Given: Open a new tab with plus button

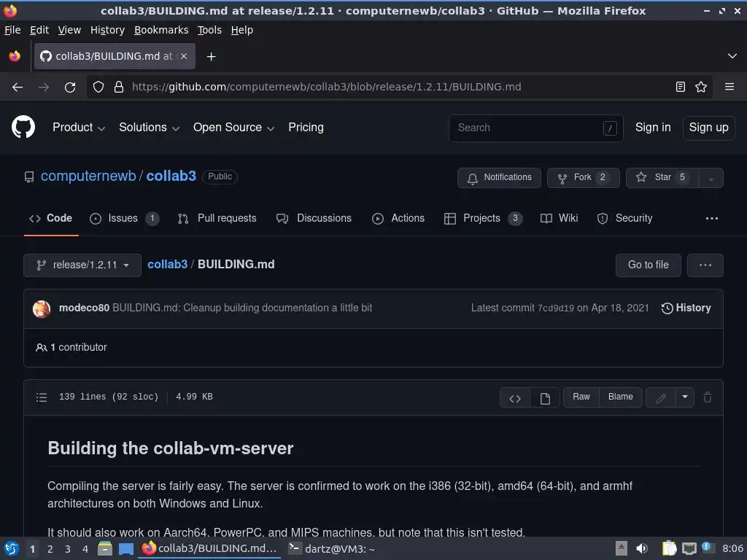Looking at the screenshot, I should click(x=211, y=57).
